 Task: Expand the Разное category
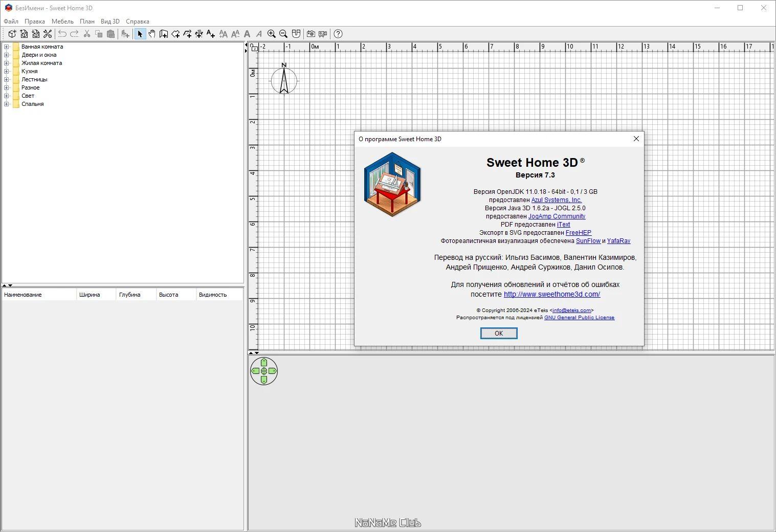[7, 87]
